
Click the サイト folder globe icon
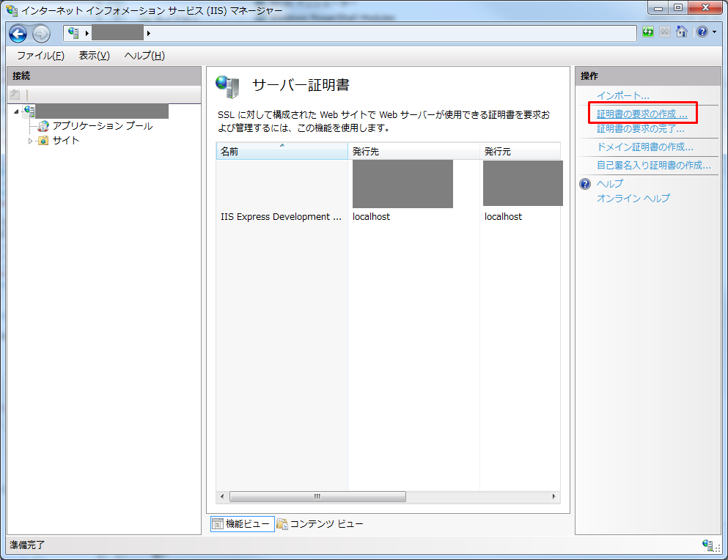[43, 140]
